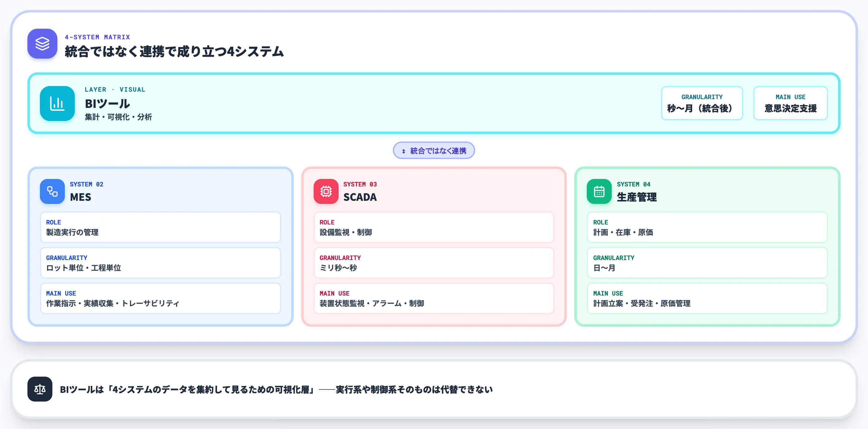Click the SCADA title text

(360, 197)
